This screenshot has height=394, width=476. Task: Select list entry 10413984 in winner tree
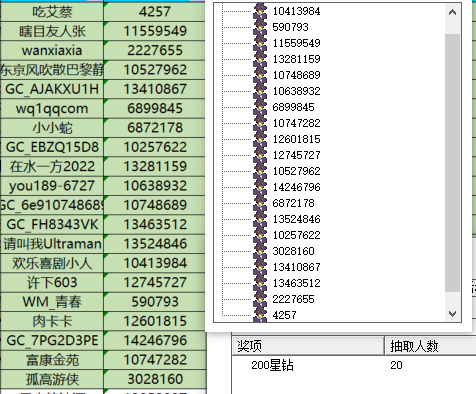[296, 11]
